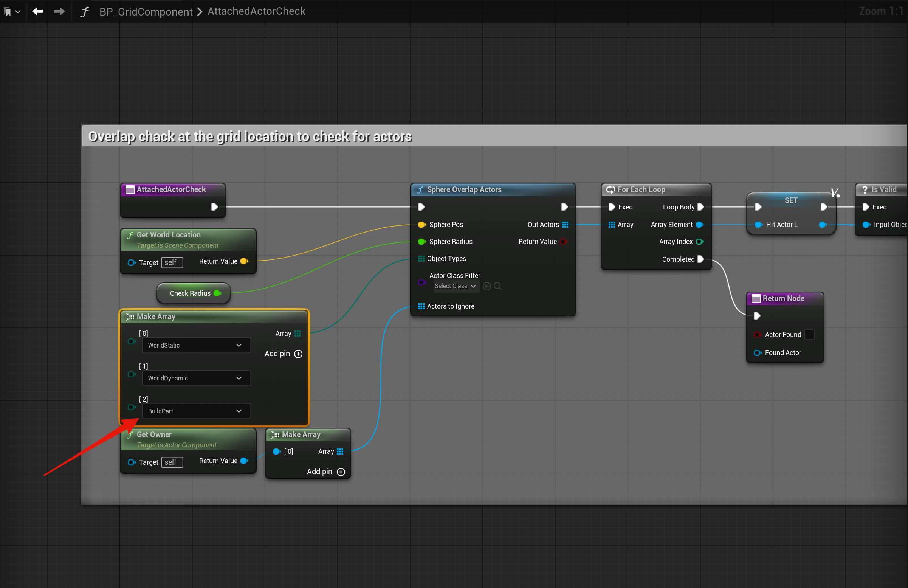Click AttachedActorCheck breadcrumb item

(256, 11)
